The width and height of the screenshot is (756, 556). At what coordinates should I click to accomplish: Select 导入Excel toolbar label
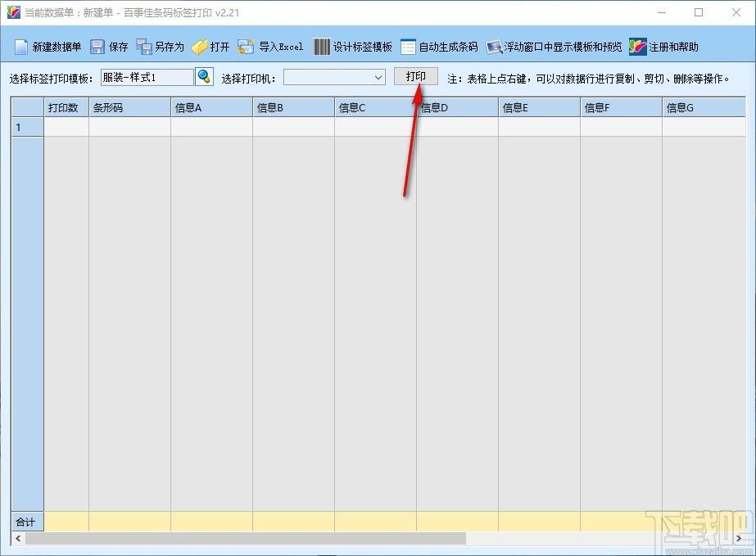[281, 47]
